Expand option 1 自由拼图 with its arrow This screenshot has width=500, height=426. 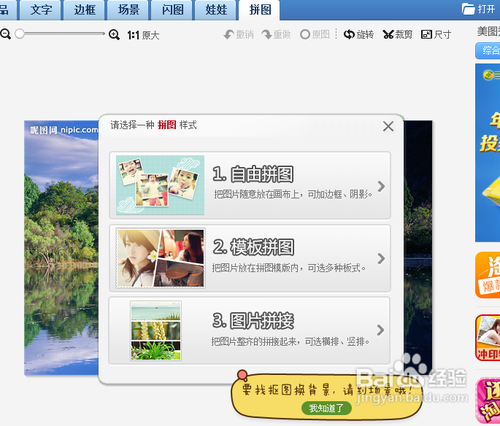pos(381,186)
